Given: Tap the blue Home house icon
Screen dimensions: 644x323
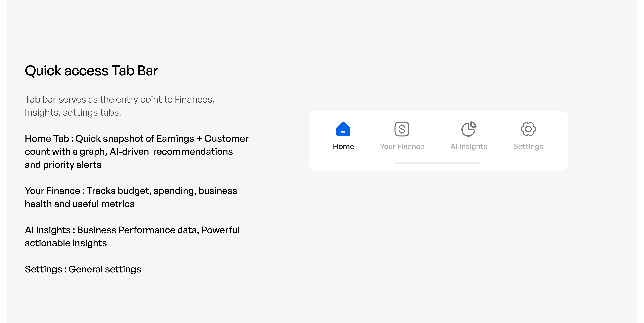Looking at the screenshot, I should click(343, 129).
